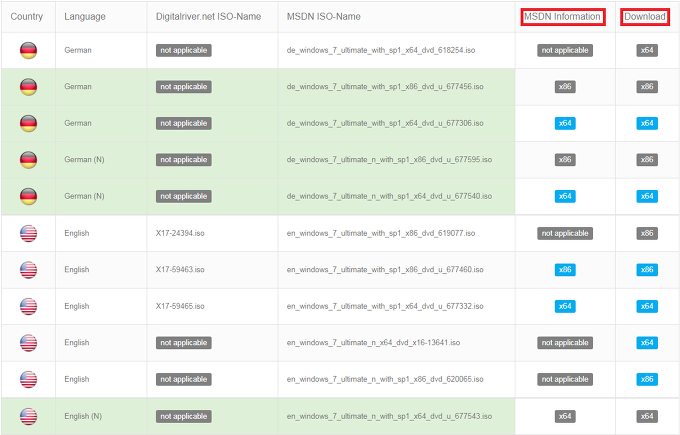Click the US flag in the x16-13641.iso row
Image resolution: width=680 pixels, height=435 pixels.
pyautogui.click(x=28, y=343)
